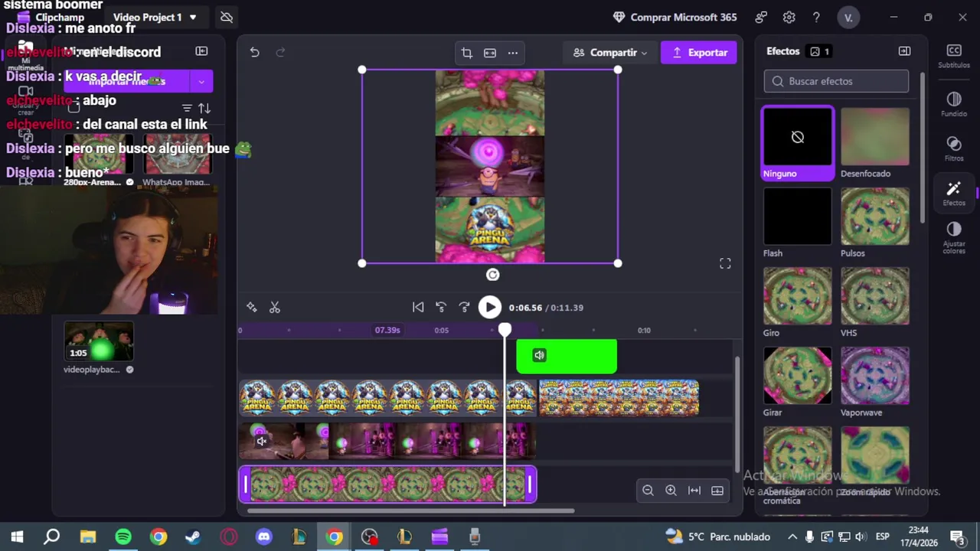
Task: Rewind five seconds
Action: click(x=441, y=308)
